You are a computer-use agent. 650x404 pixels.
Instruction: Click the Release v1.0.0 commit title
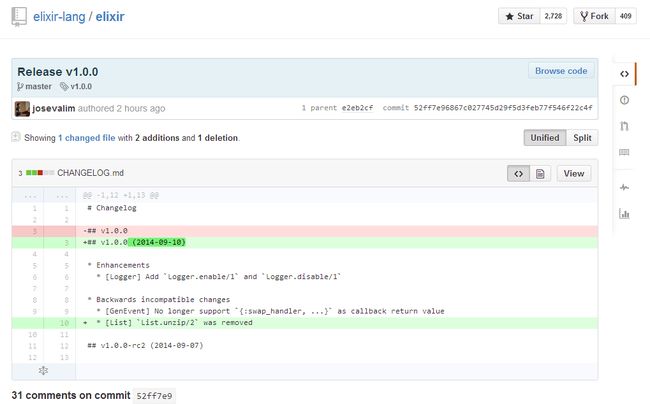tap(58, 72)
